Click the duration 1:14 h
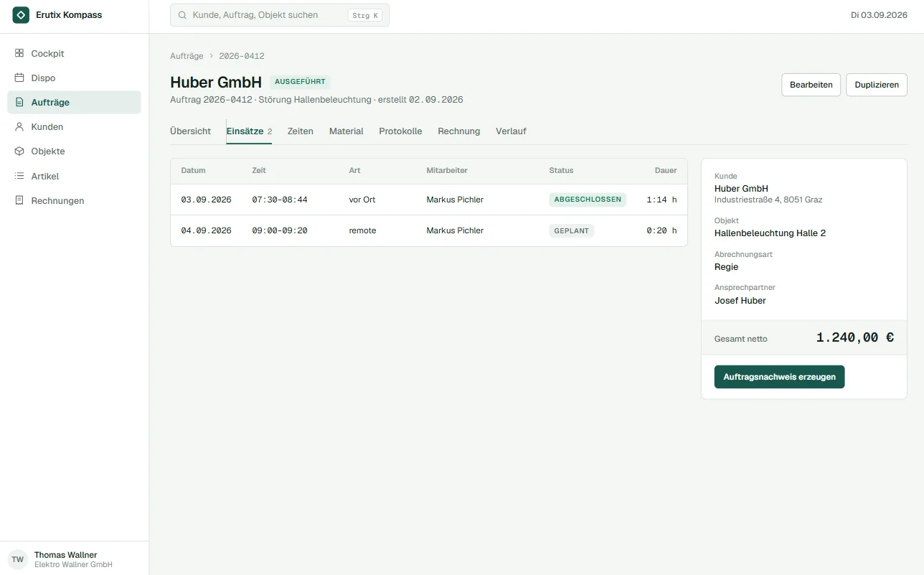Image resolution: width=924 pixels, height=575 pixels. [x=661, y=200]
